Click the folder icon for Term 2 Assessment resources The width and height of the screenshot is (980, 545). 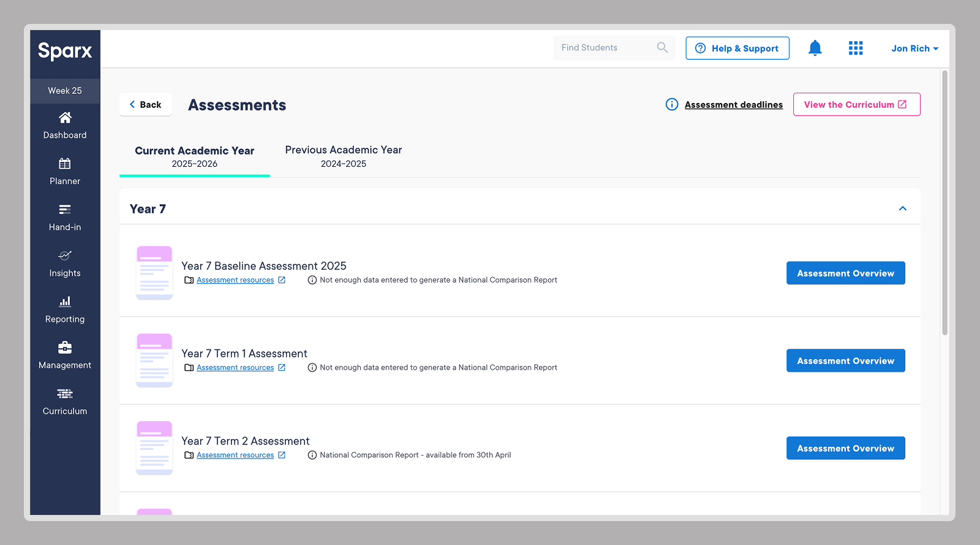coord(189,455)
